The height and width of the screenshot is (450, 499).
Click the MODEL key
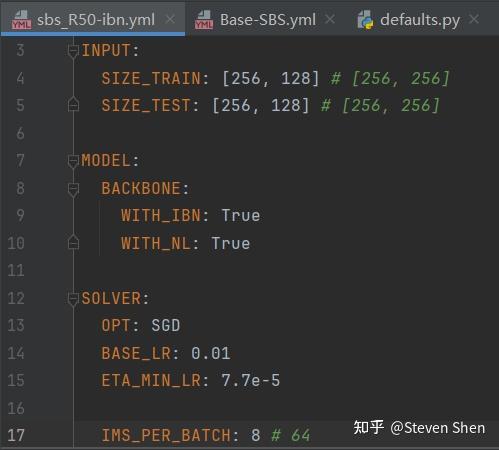pyautogui.click(x=106, y=161)
